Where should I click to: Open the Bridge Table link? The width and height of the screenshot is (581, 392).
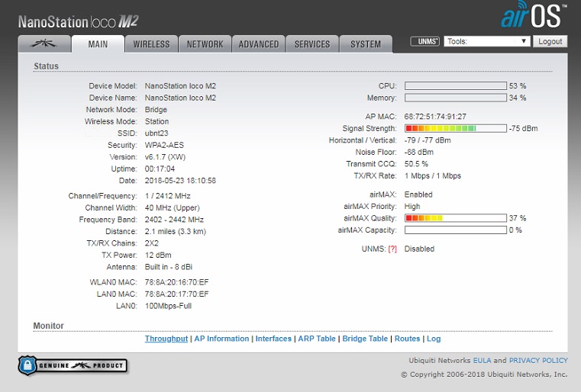click(365, 339)
